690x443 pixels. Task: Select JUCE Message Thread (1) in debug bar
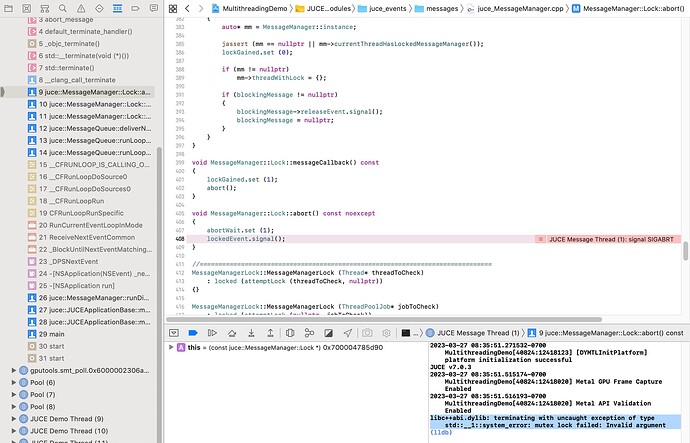coord(473,333)
